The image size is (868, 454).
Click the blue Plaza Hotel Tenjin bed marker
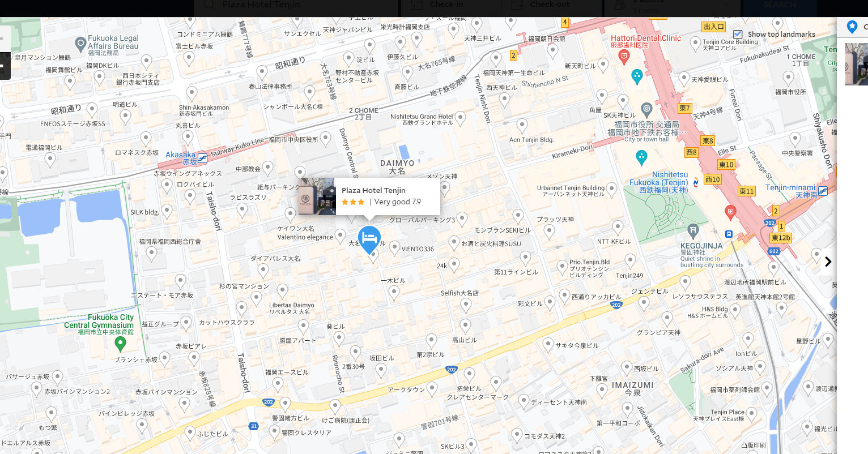click(369, 238)
